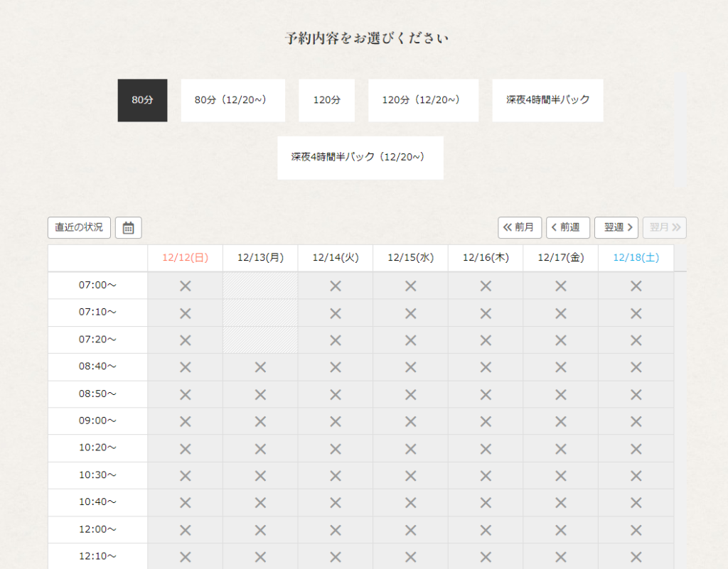
Task: Click the 12/14(火) column header
Action: (x=336, y=258)
